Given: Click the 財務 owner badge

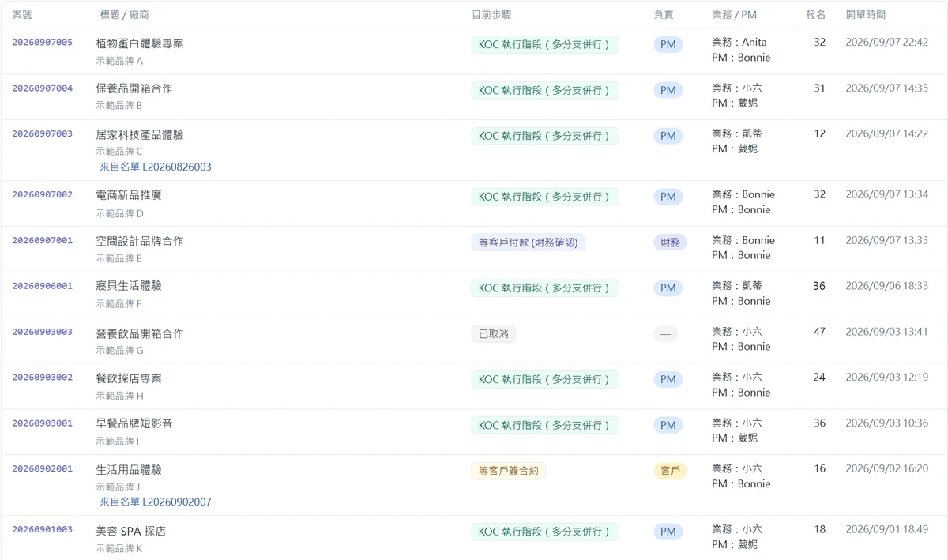Looking at the screenshot, I should click(x=670, y=242).
